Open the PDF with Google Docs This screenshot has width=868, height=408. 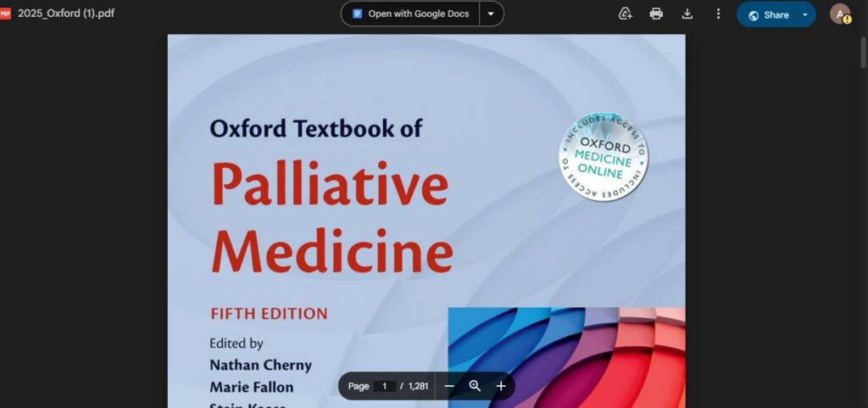click(x=410, y=14)
